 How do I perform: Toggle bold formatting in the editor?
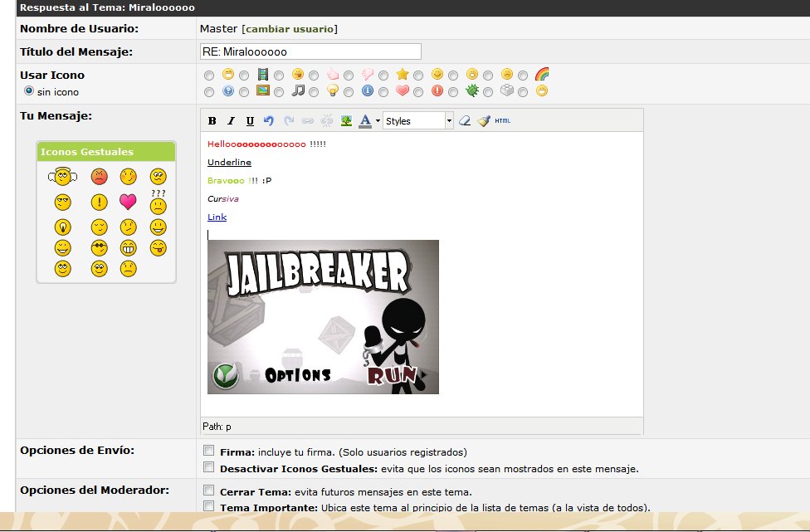pyautogui.click(x=212, y=121)
